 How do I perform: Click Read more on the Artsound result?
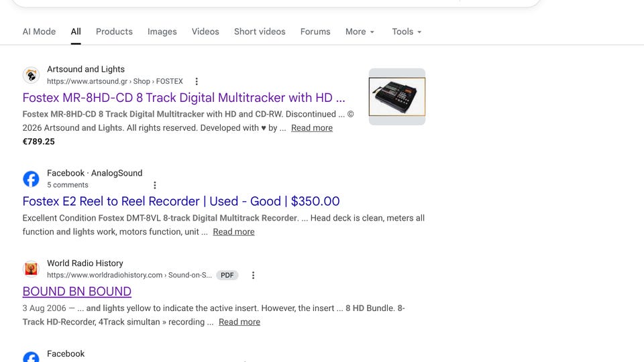[x=312, y=128]
